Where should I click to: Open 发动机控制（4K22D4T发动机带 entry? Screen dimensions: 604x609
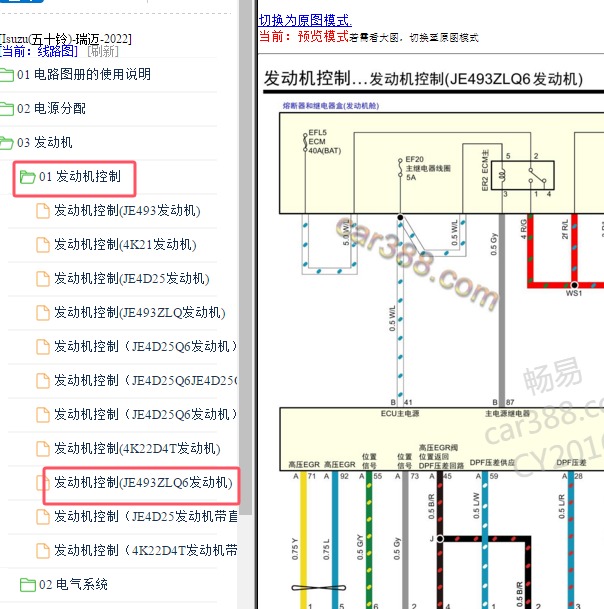[146, 551]
